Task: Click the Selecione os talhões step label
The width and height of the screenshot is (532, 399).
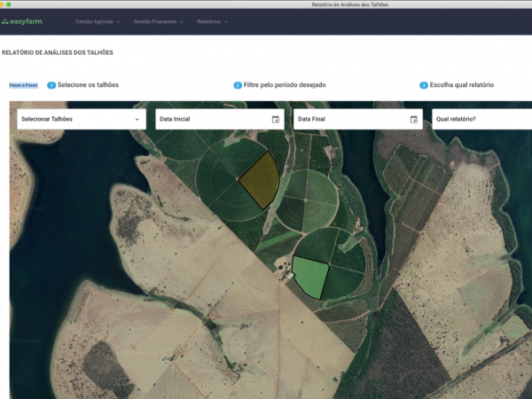Action: pyautogui.click(x=88, y=85)
